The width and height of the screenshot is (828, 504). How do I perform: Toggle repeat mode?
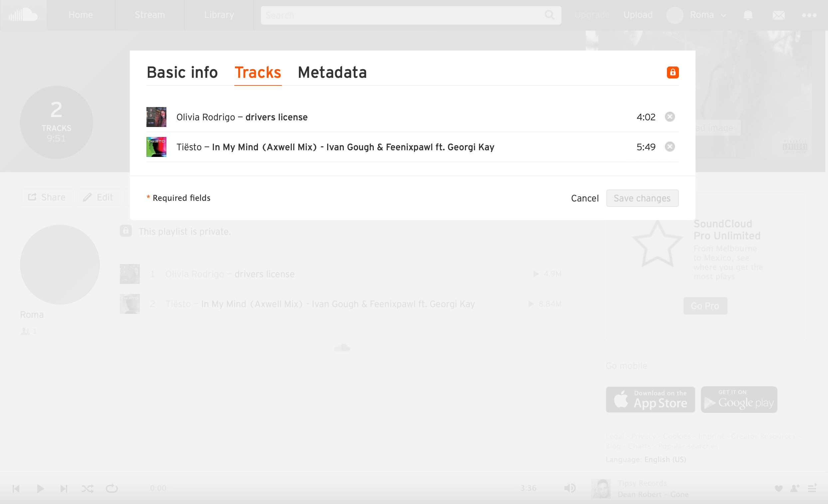[x=112, y=489]
